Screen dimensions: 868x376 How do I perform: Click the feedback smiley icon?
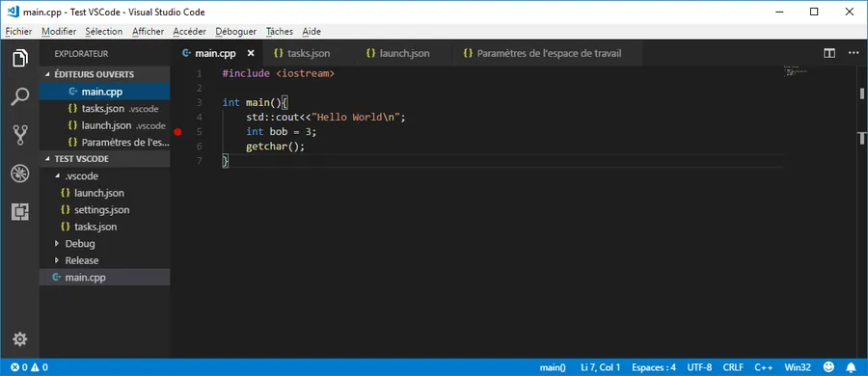[828, 367]
